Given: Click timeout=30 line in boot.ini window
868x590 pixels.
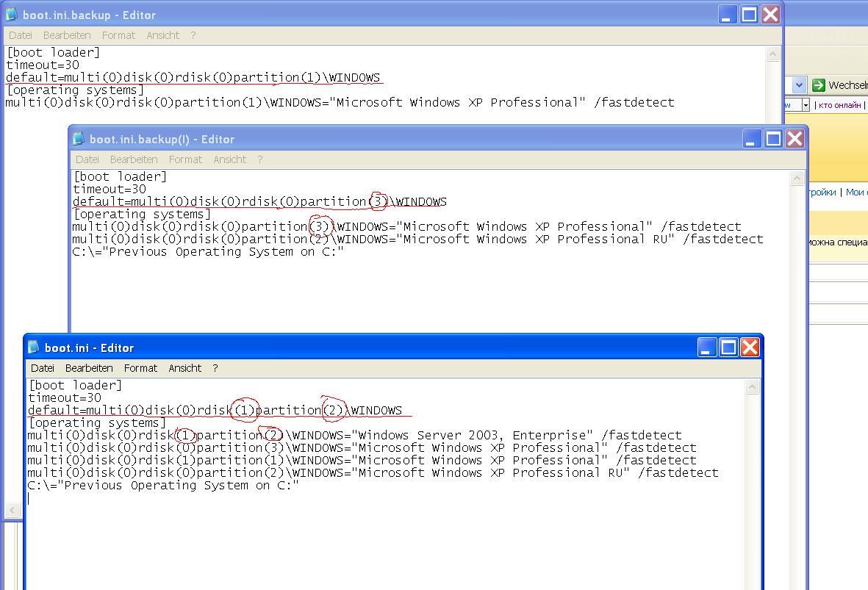Looking at the screenshot, I should [65, 398].
